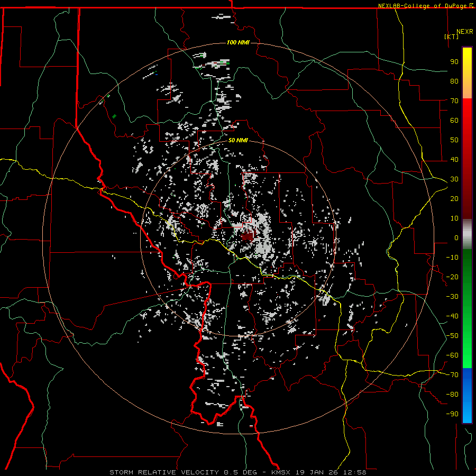
Task: Click the [KT] units label
Action: 451,36
